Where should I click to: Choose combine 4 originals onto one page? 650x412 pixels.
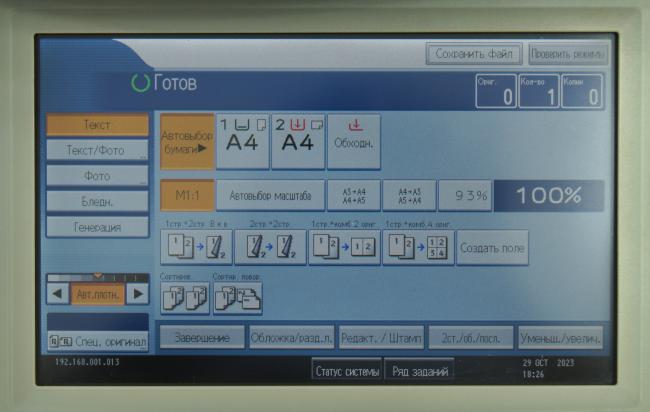click(x=418, y=247)
